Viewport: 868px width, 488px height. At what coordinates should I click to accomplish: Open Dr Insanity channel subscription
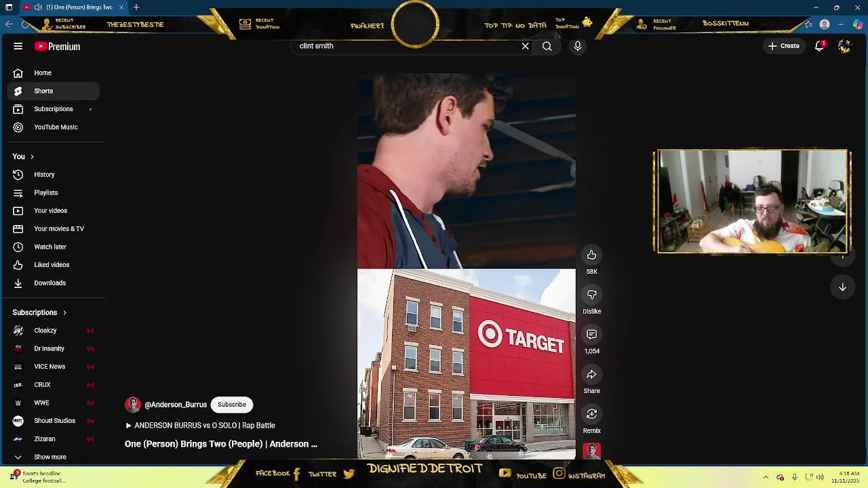54,348
